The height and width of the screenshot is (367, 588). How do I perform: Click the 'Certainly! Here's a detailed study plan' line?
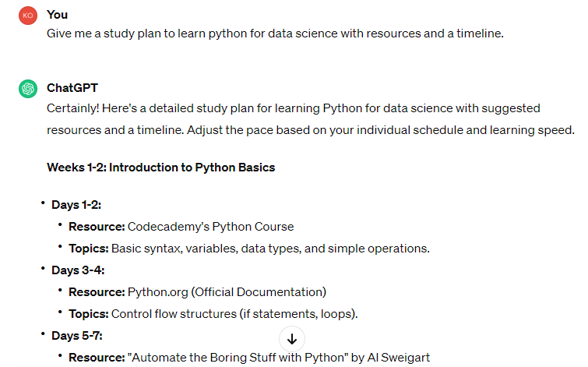(x=294, y=108)
